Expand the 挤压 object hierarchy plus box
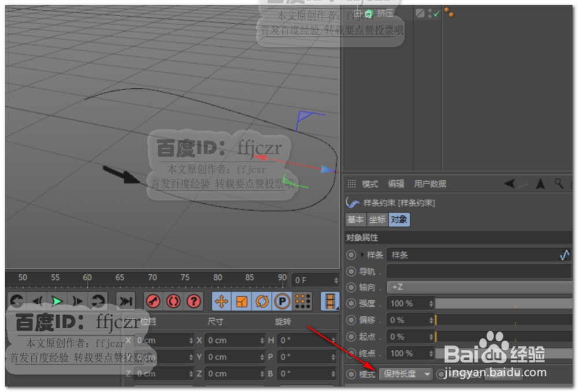Image resolution: width=578 pixels, height=392 pixels. (x=358, y=14)
